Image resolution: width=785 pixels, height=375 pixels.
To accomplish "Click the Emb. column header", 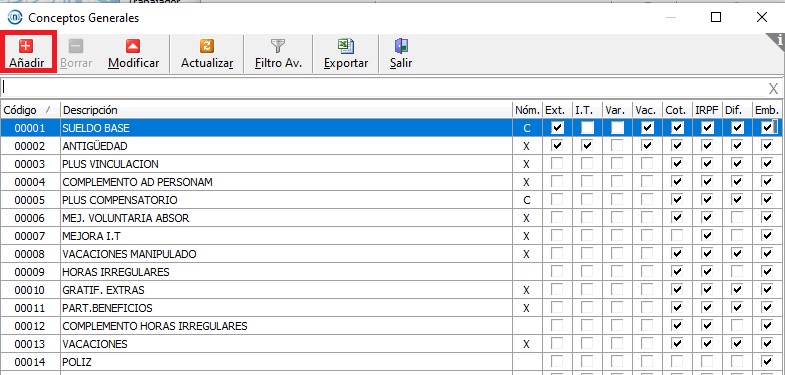I will pos(767,110).
